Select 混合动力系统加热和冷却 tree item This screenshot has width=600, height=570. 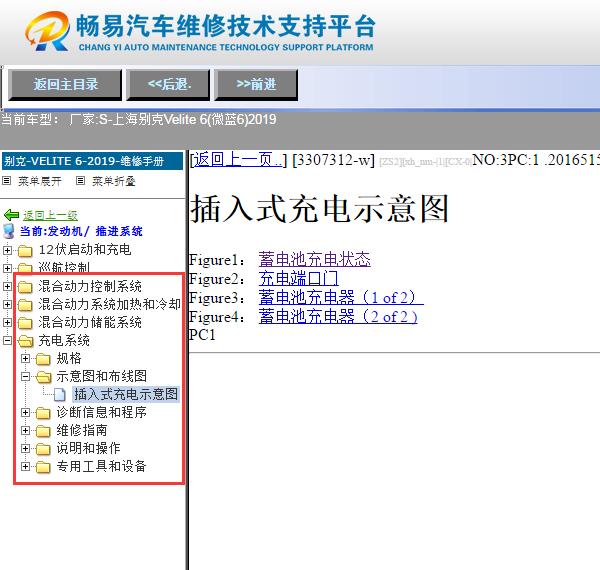(109, 304)
